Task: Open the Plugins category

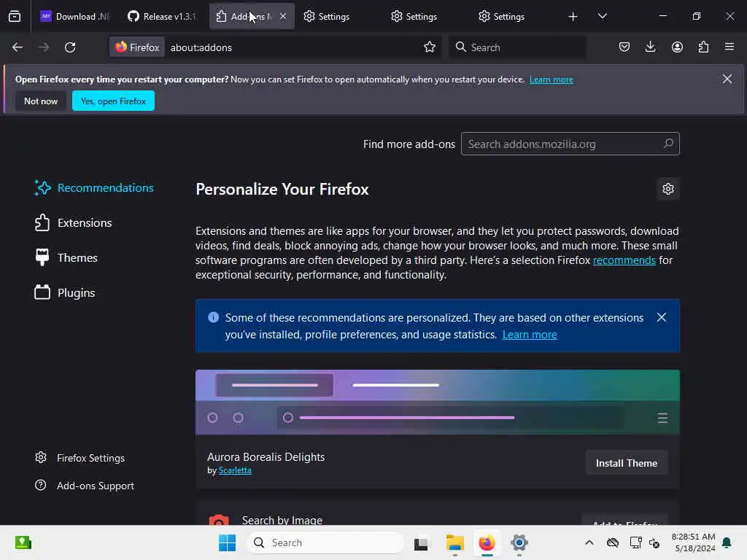Action: click(65, 293)
